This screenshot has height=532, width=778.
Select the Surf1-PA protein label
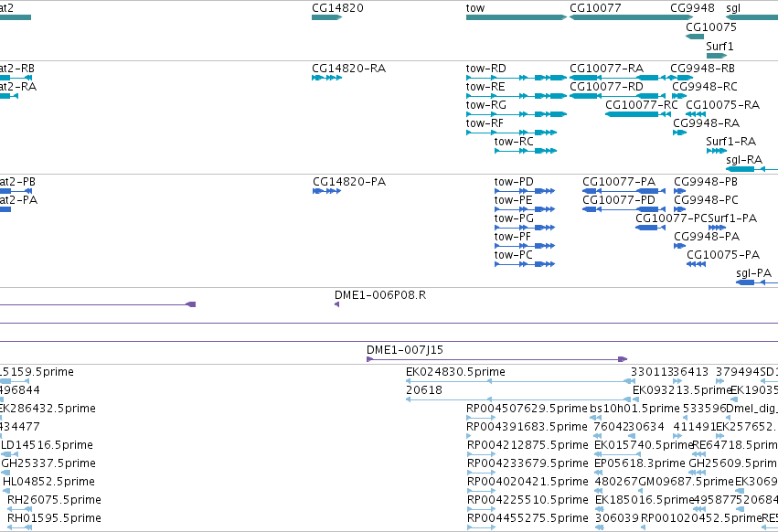coord(732,218)
